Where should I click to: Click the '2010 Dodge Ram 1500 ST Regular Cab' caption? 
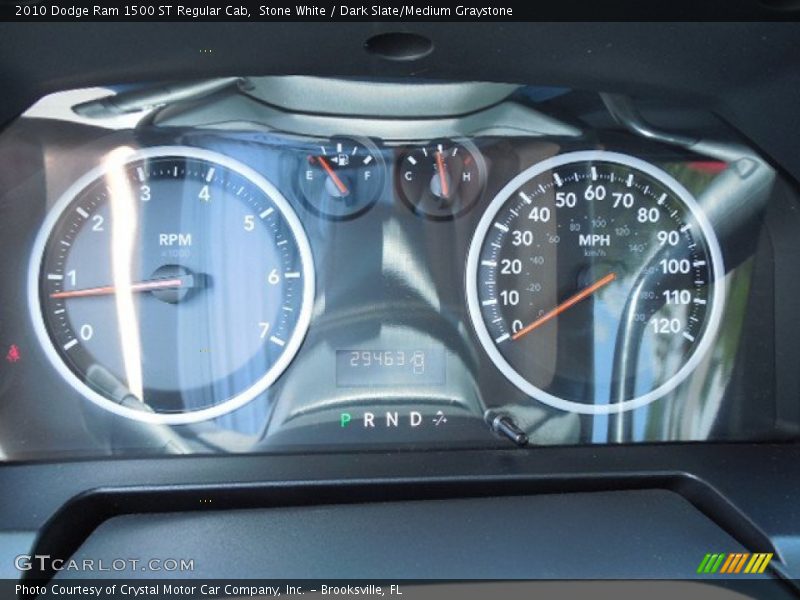[x=132, y=11]
